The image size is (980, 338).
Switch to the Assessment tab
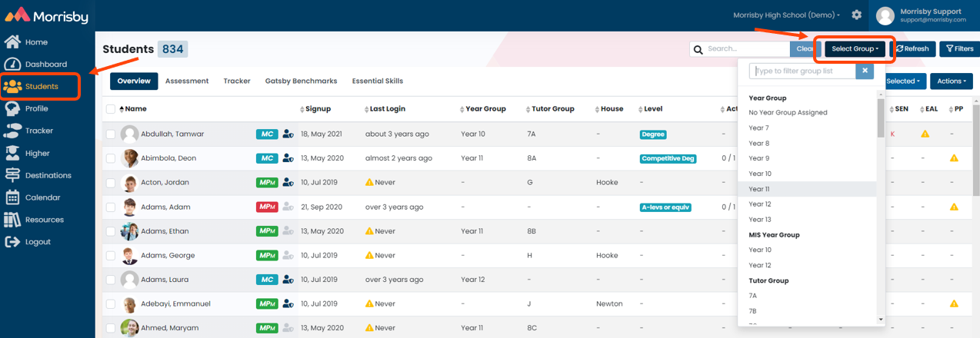pos(187,81)
